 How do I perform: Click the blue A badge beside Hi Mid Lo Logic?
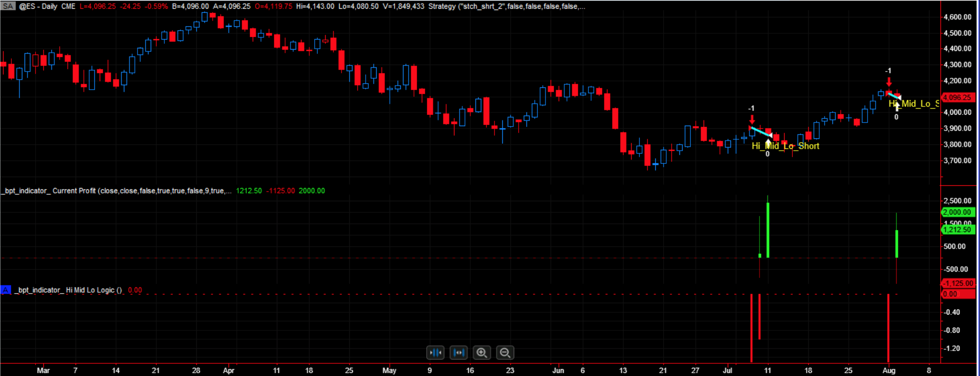click(5, 290)
